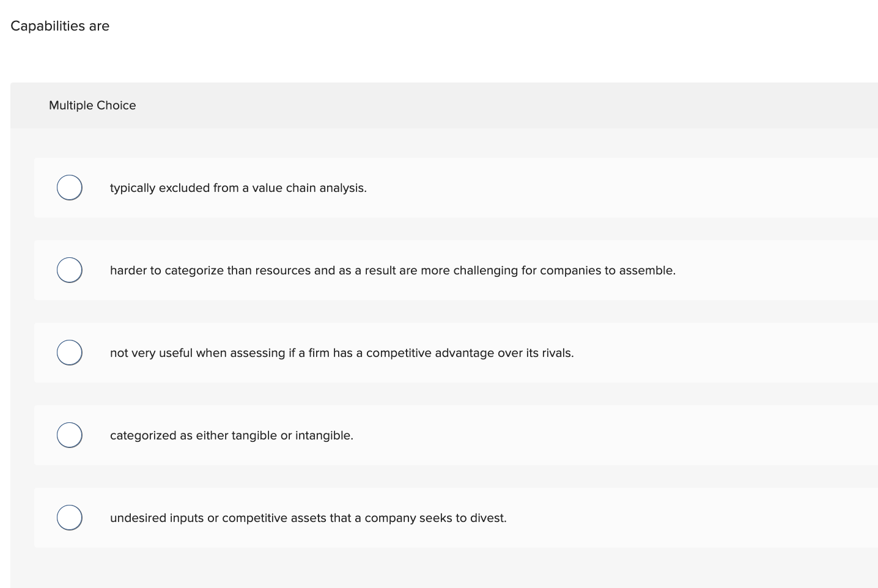This screenshot has width=878, height=588.
Task: Select the radio button about undesired inputs
Action: [x=69, y=517]
